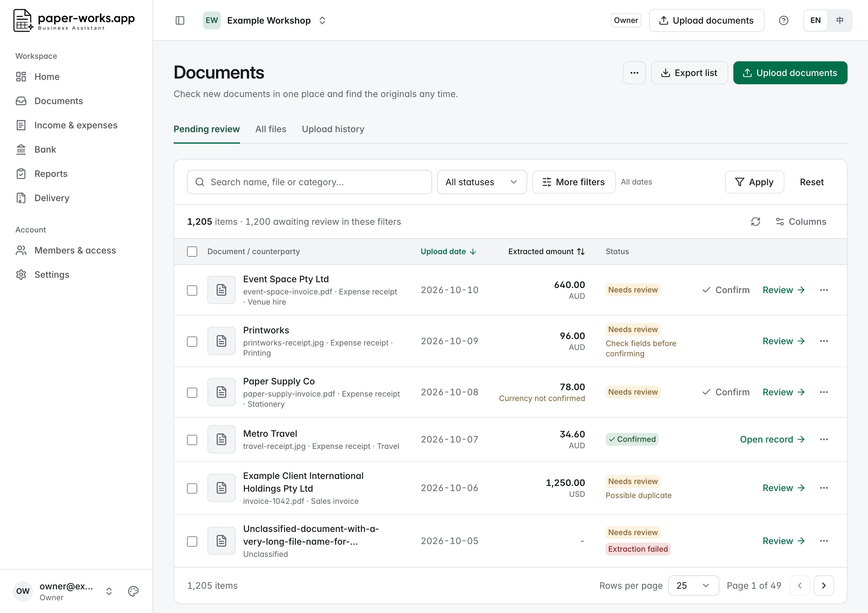Viewport: 868px width, 613px height.
Task: Click the paper-works.app logo
Action: pyautogui.click(x=74, y=21)
